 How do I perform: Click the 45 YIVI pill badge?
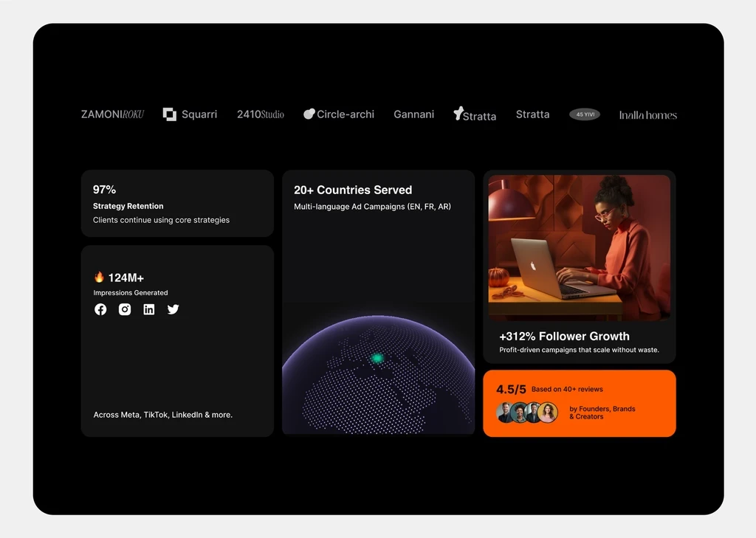pos(585,114)
